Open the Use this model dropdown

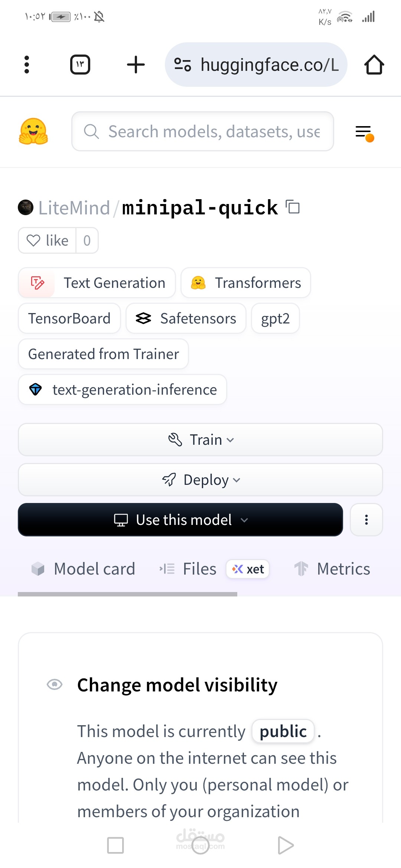pyautogui.click(x=180, y=520)
